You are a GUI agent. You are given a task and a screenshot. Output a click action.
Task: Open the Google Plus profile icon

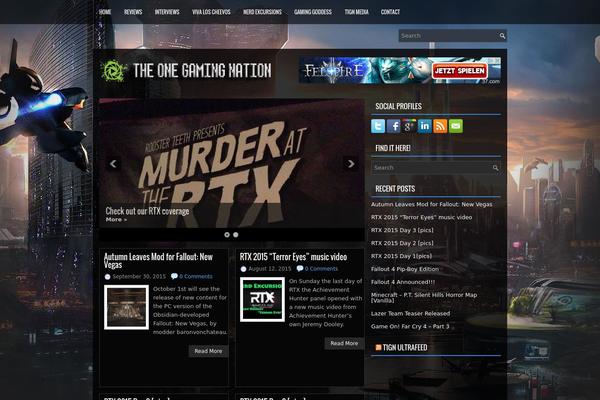click(409, 126)
